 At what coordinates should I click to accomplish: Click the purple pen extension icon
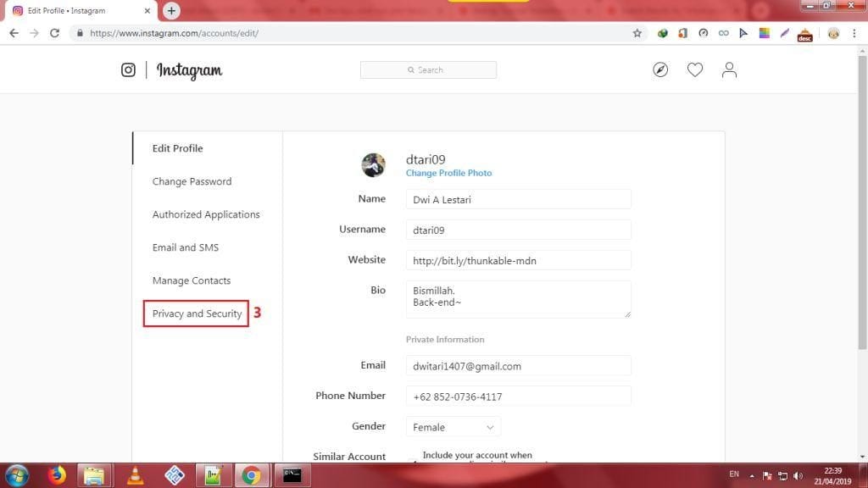pyautogui.click(x=784, y=33)
